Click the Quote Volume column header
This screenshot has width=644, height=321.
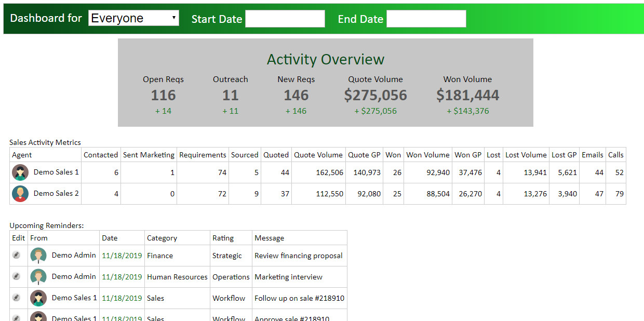click(x=318, y=154)
